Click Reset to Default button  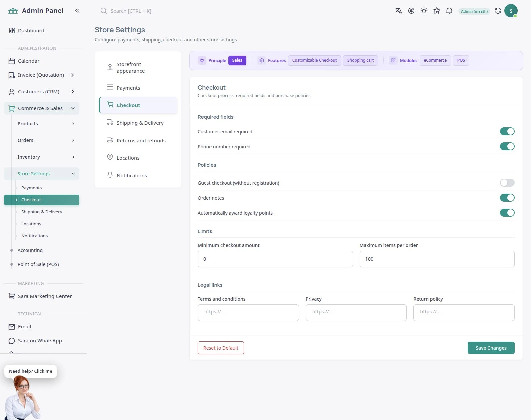click(x=221, y=348)
